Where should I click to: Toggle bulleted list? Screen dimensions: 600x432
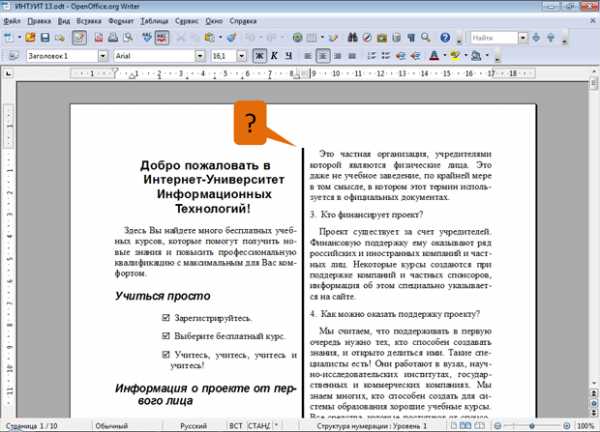[x=386, y=56]
